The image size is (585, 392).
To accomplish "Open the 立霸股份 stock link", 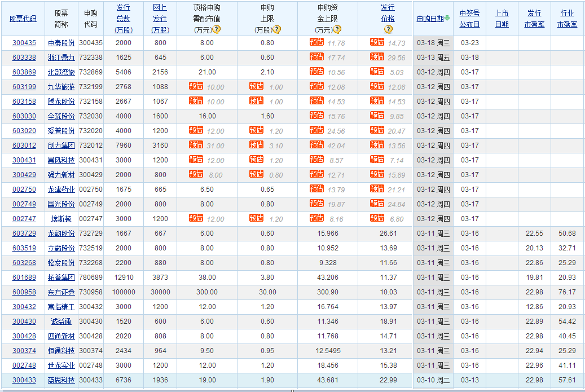I will (61, 248).
